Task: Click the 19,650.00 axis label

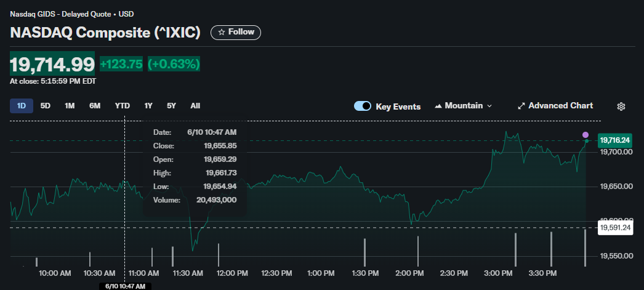Action: coord(616,187)
